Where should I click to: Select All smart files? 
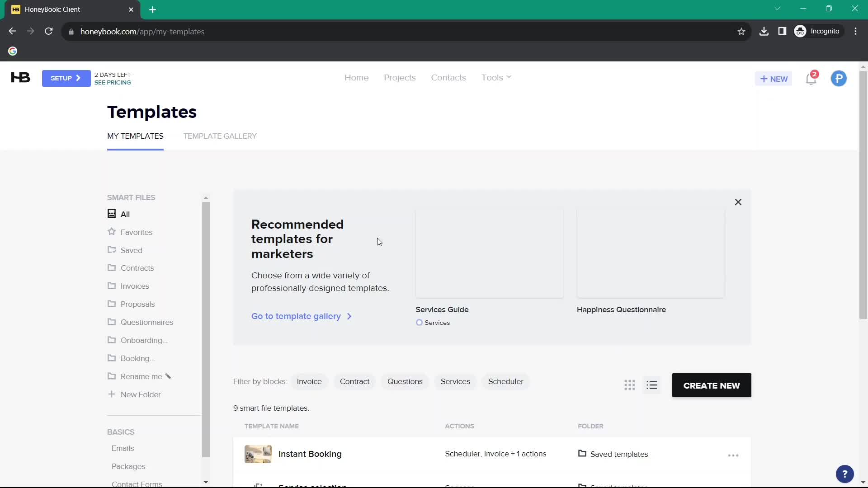118,214
